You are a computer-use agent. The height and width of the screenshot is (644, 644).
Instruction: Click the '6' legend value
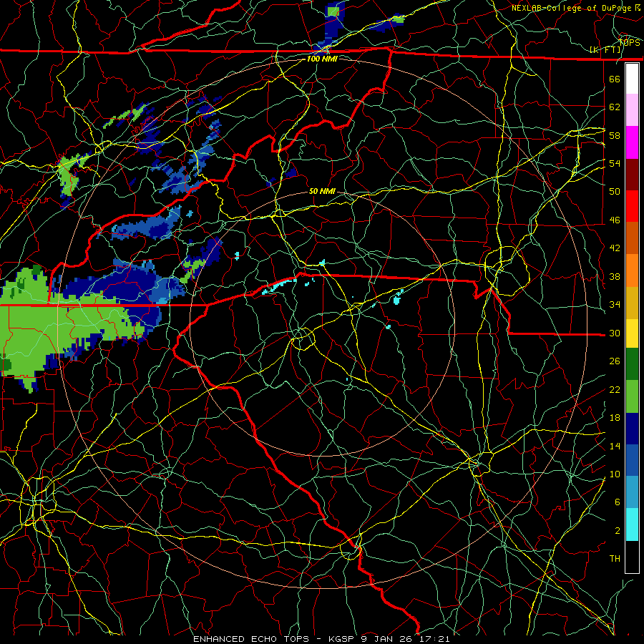point(618,502)
